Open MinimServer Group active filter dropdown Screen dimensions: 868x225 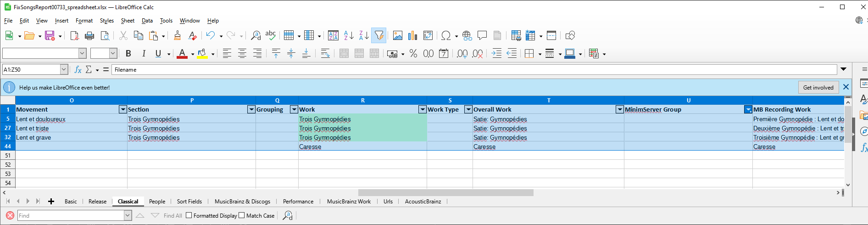(748, 109)
